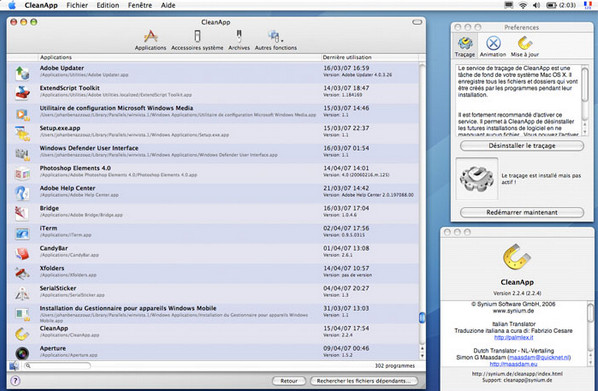Select the iTerm row name
Screen dimensions: 598x391
pos(48,228)
